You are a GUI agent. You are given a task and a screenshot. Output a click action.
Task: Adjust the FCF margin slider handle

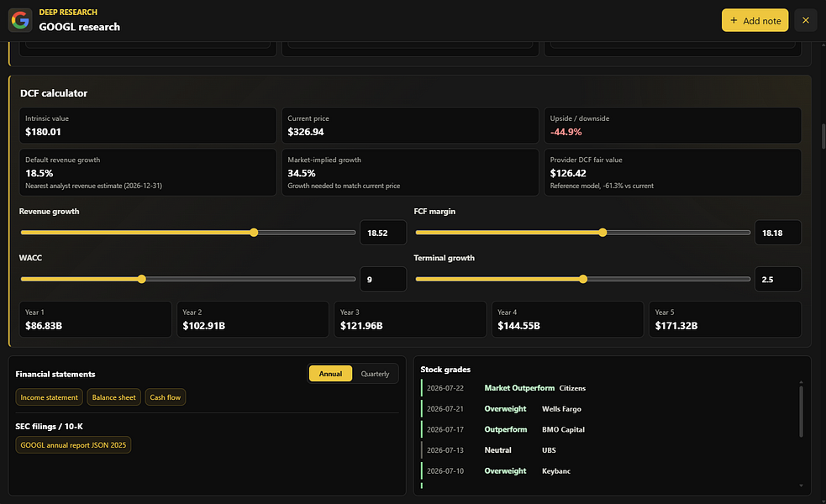pos(602,232)
